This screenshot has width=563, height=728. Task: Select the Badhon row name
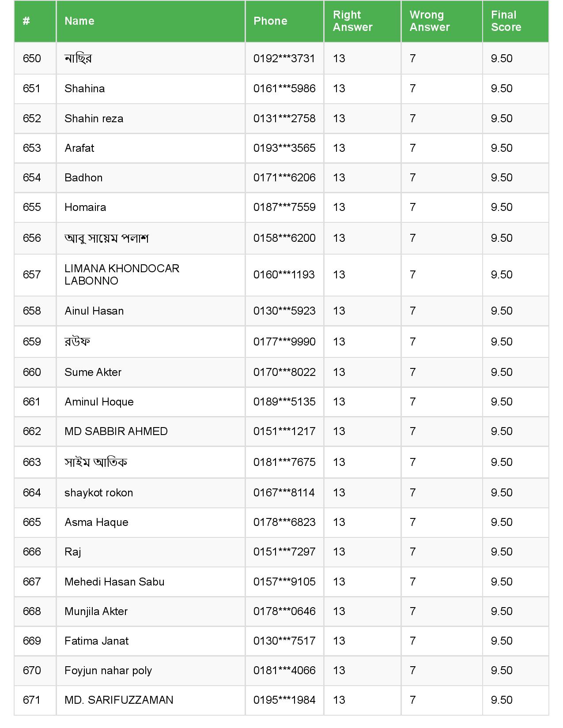(x=83, y=177)
